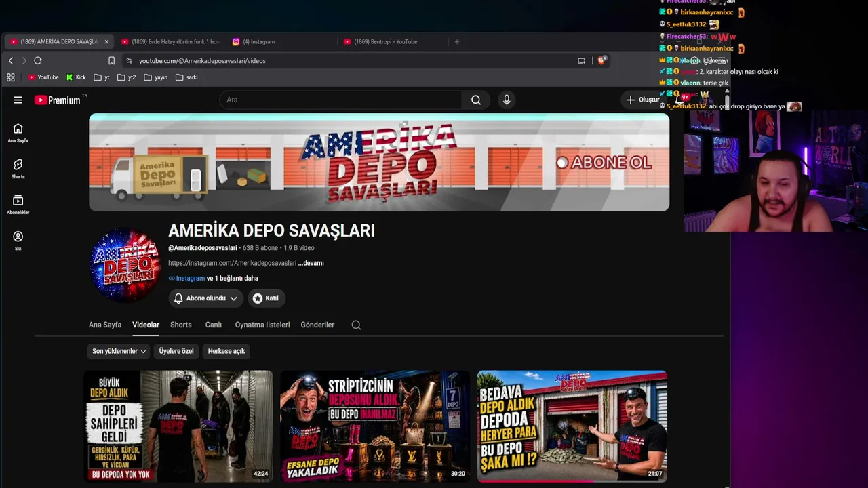This screenshot has width=868, height=488.
Task: Open the Kick bookmark
Action: tap(76, 77)
